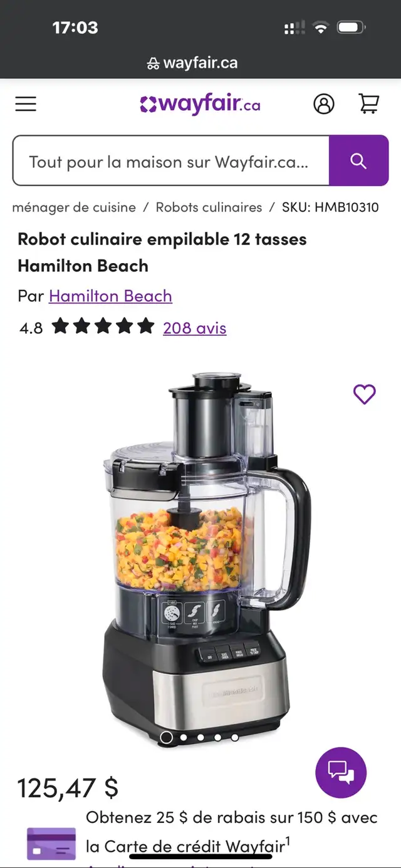Tap the purple search magnifier button
The image size is (401, 868).
click(358, 161)
